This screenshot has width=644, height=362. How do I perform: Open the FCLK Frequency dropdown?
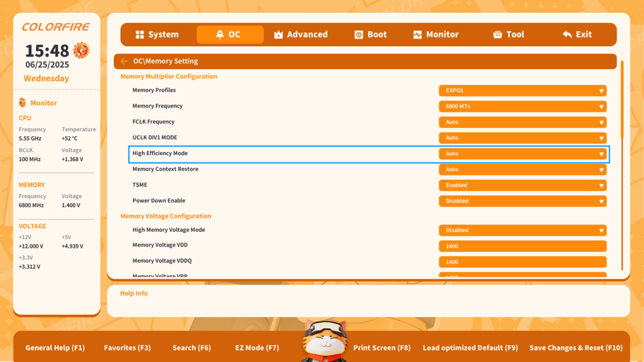pyautogui.click(x=522, y=122)
